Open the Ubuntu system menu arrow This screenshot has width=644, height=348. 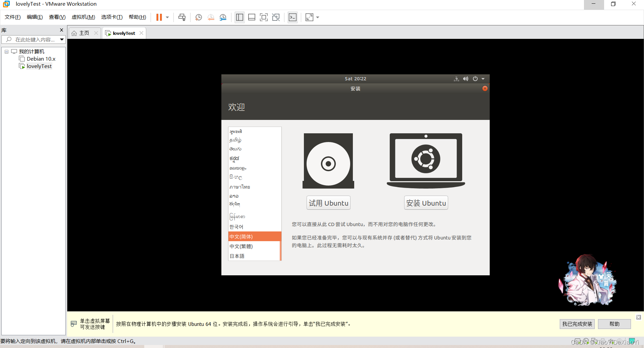pyautogui.click(x=483, y=79)
